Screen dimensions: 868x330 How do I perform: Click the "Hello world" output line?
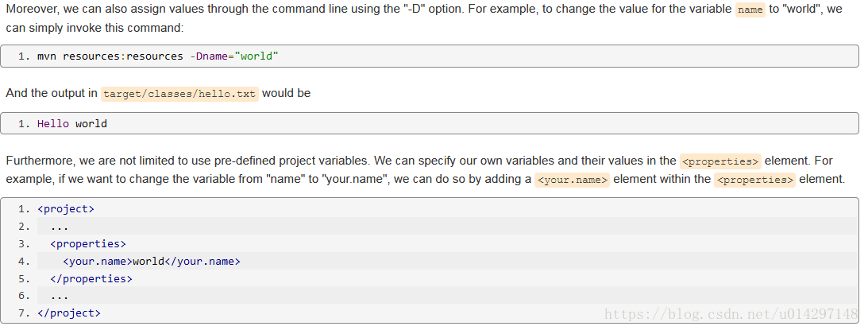(71, 123)
